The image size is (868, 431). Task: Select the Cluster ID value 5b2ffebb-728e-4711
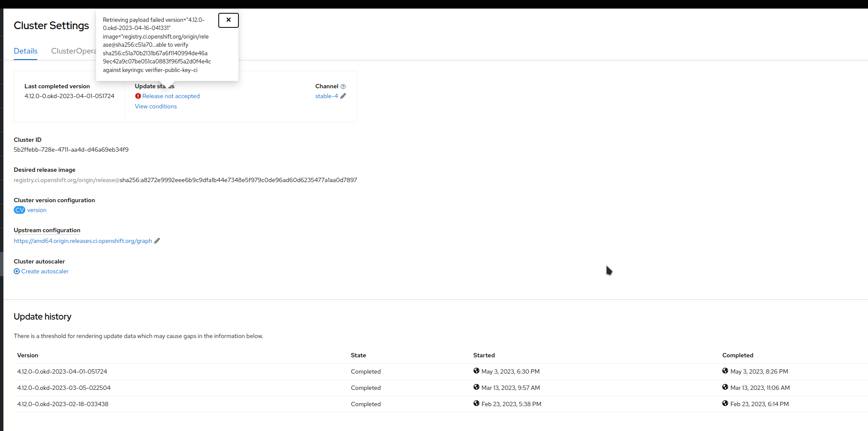pos(71,150)
